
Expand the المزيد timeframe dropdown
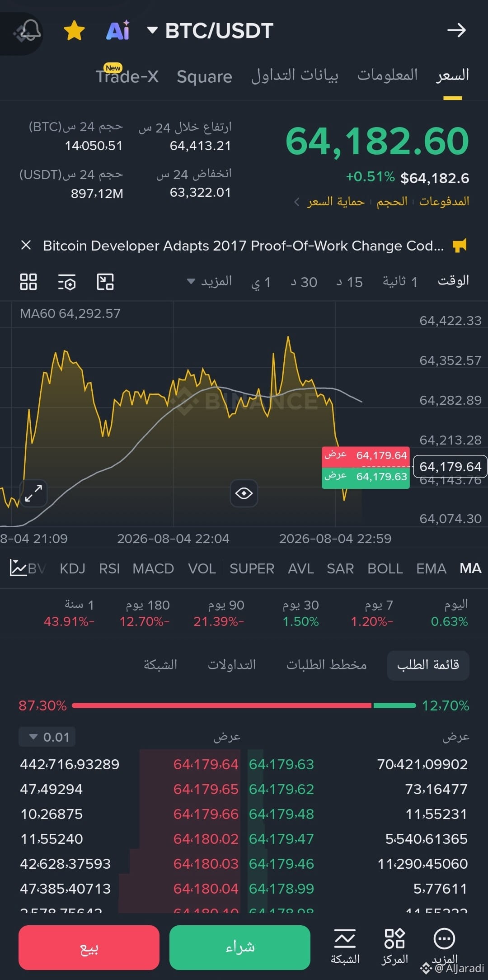point(210,282)
